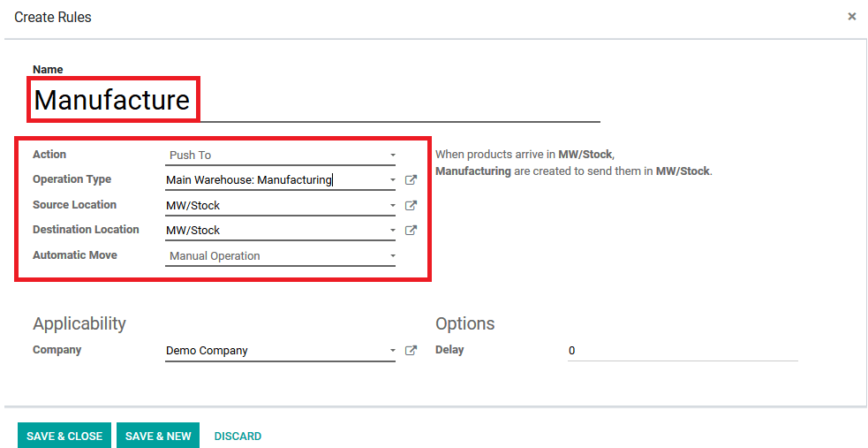Open external link for Source Location

(x=411, y=206)
